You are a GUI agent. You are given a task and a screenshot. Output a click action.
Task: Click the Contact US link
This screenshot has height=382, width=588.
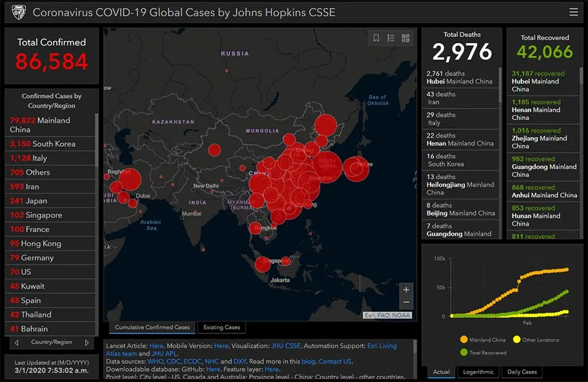(335, 361)
